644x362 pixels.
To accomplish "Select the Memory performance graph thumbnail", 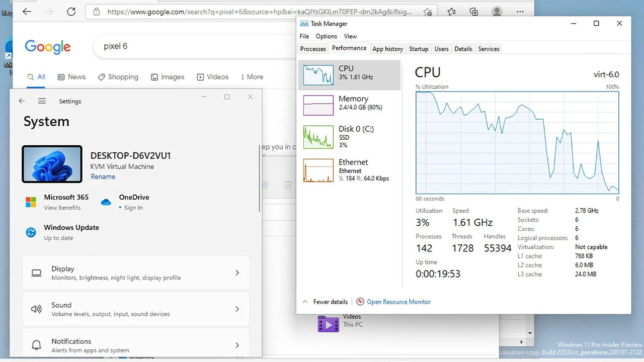I will click(318, 105).
